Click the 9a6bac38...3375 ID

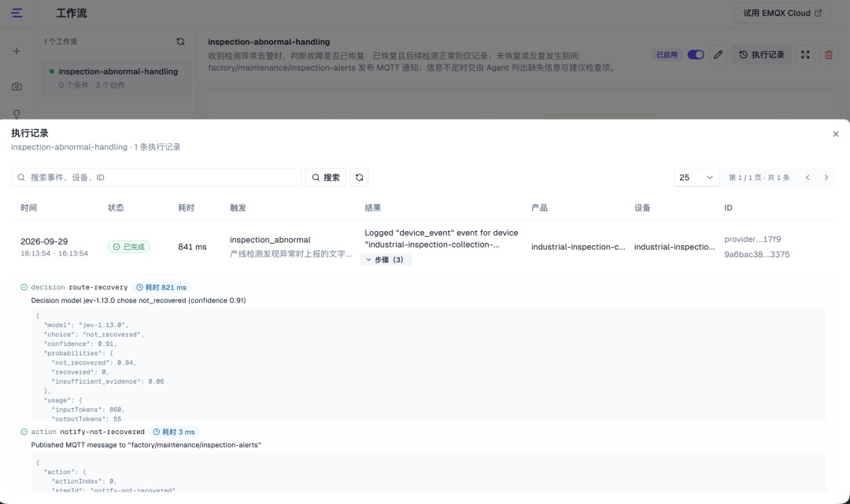pyautogui.click(x=757, y=255)
